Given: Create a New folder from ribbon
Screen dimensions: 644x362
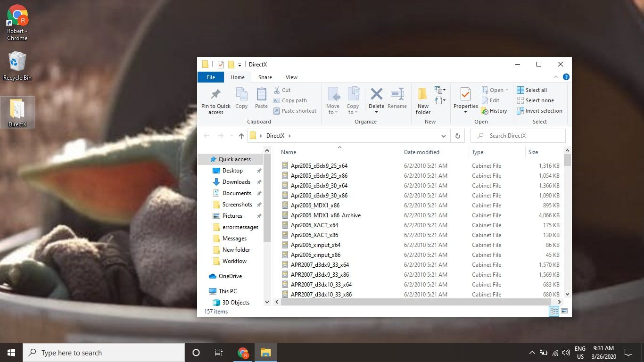Looking at the screenshot, I should pos(423,100).
